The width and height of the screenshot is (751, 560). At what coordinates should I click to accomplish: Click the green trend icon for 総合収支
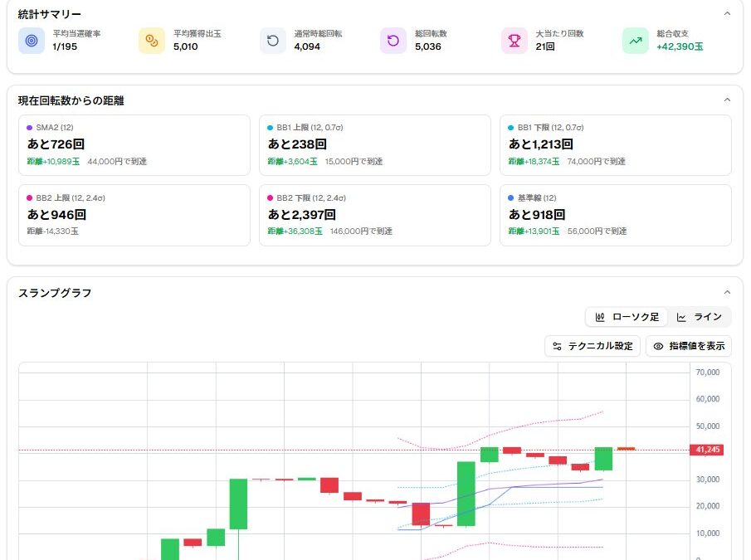[x=635, y=41]
